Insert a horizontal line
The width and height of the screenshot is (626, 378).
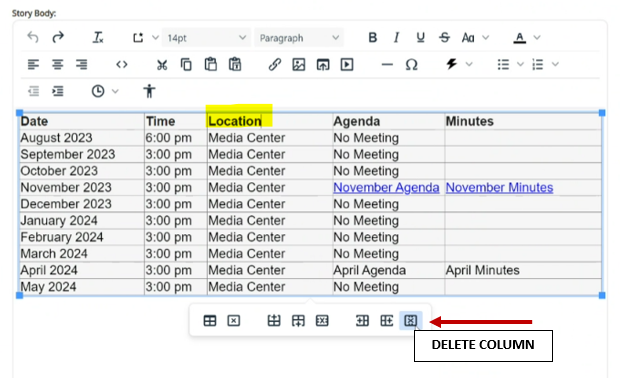[x=387, y=65]
